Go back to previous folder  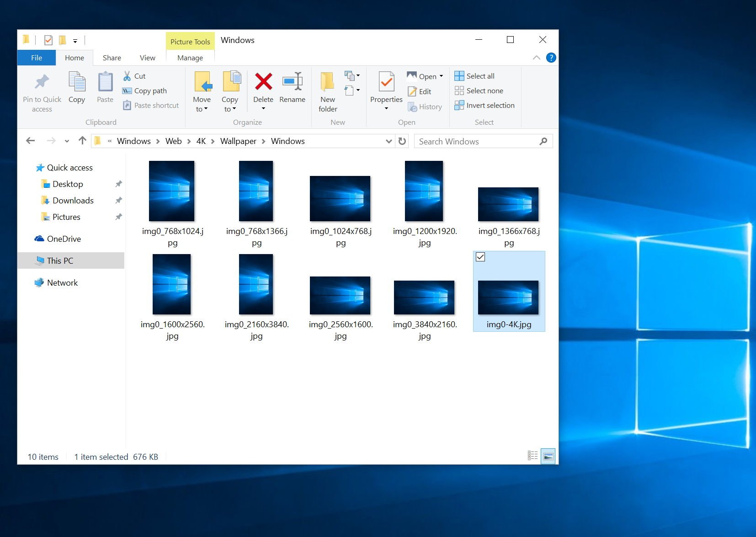pyautogui.click(x=31, y=141)
